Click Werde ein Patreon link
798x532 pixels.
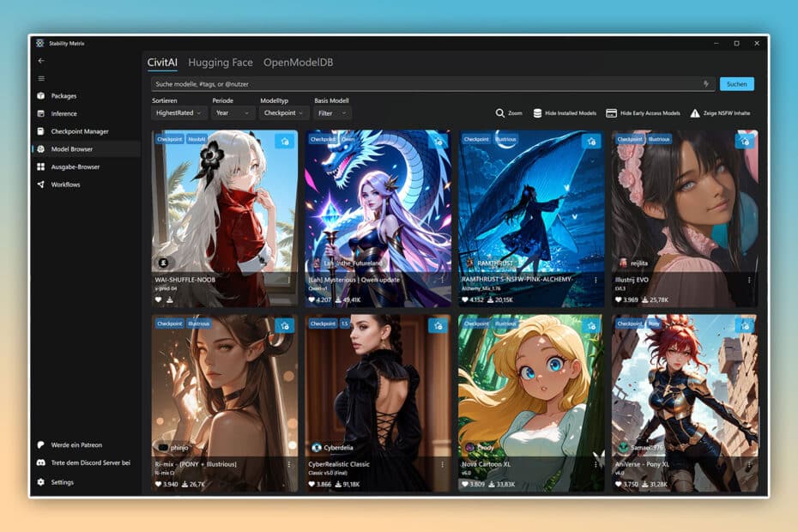pyautogui.click(x=76, y=444)
